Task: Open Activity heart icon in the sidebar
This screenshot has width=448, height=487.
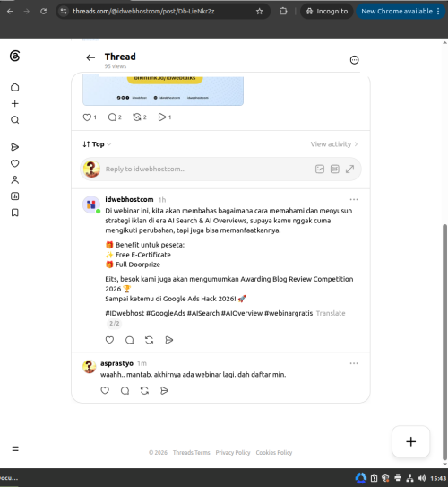Action: 15,163
